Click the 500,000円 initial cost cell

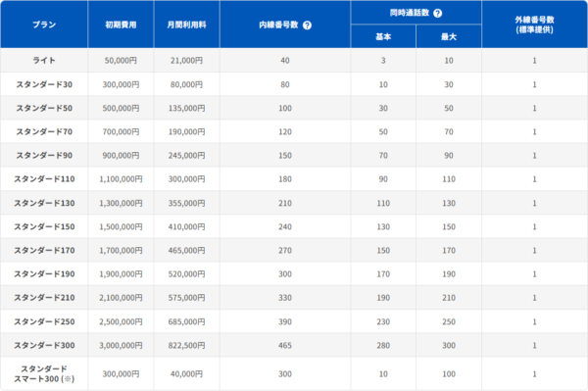pyautogui.click(x=121, y=108)
